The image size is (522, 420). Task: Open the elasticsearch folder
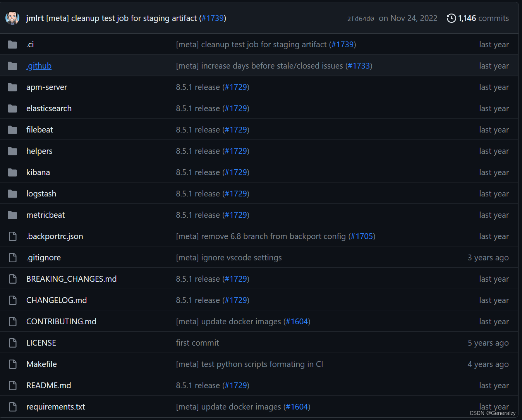[x=49, y=108]
